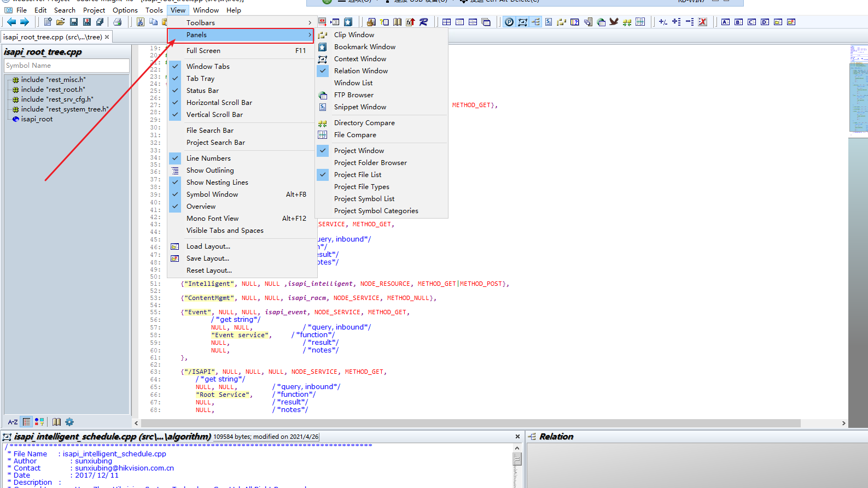Click the Go Forward arrow in toolbar
The image size is (868, 488).
[x=25, y=22]
